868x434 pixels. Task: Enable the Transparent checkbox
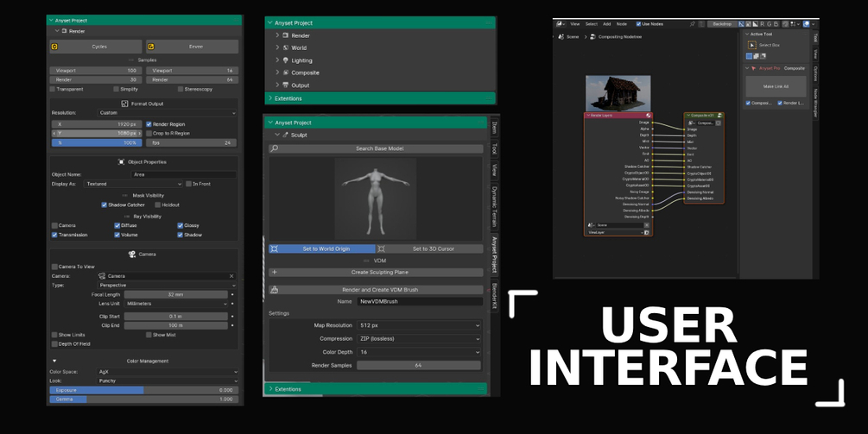(54, 89)
